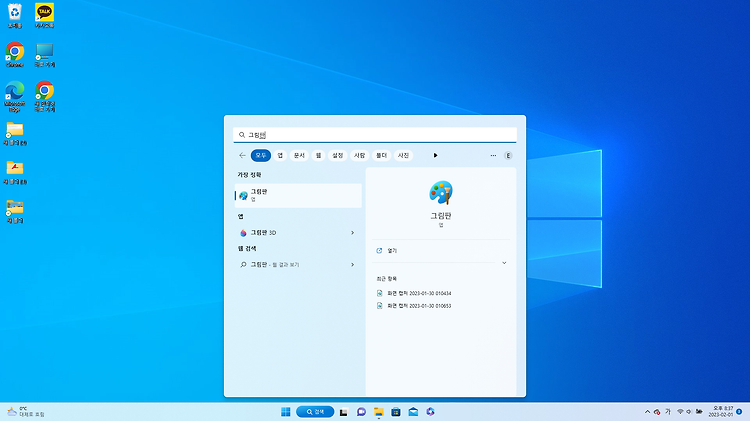
Task: Open the Windows Start menu
Action: pyautogui.click(x=286, y=411)
